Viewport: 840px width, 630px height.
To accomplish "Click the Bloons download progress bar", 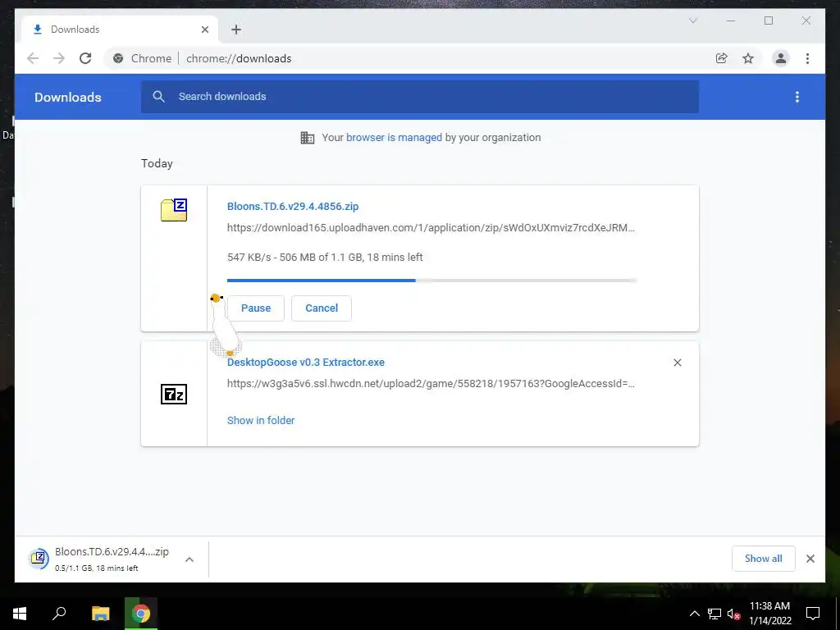I will [x=431, y=281].
